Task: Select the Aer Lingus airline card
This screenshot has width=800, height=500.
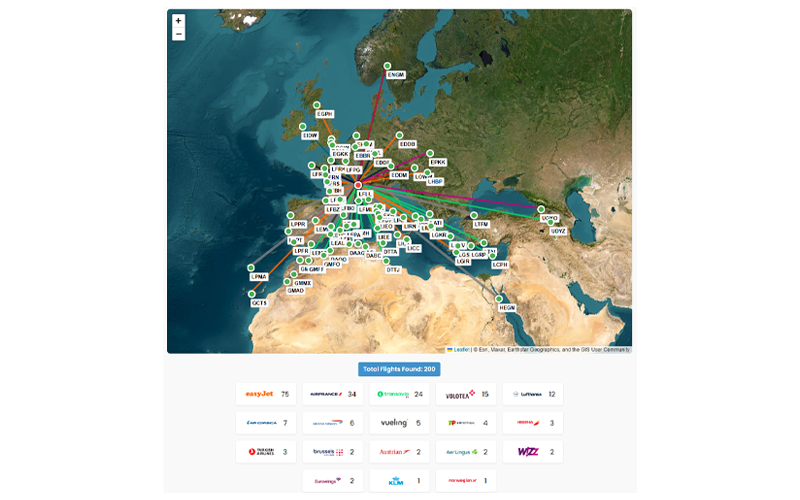Action: click(x=466, y=452)
